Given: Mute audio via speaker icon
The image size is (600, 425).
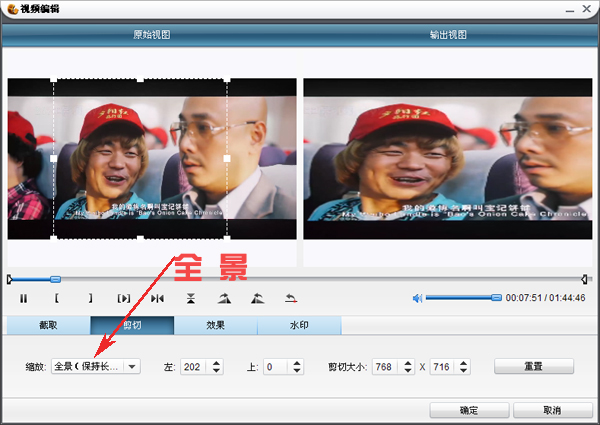Looking at the screenshot, I should click(417, 298).
